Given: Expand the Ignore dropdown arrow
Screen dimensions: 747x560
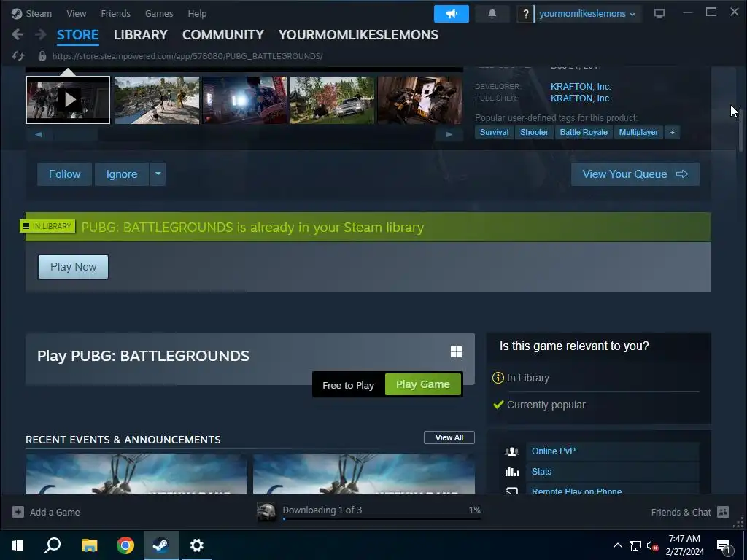Looking at the screenshot, I should click(158, 174).
